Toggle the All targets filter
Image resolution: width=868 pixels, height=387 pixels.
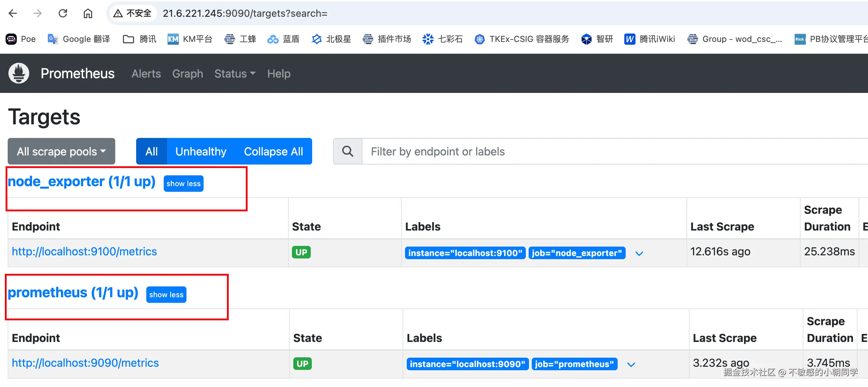(152, 151)
